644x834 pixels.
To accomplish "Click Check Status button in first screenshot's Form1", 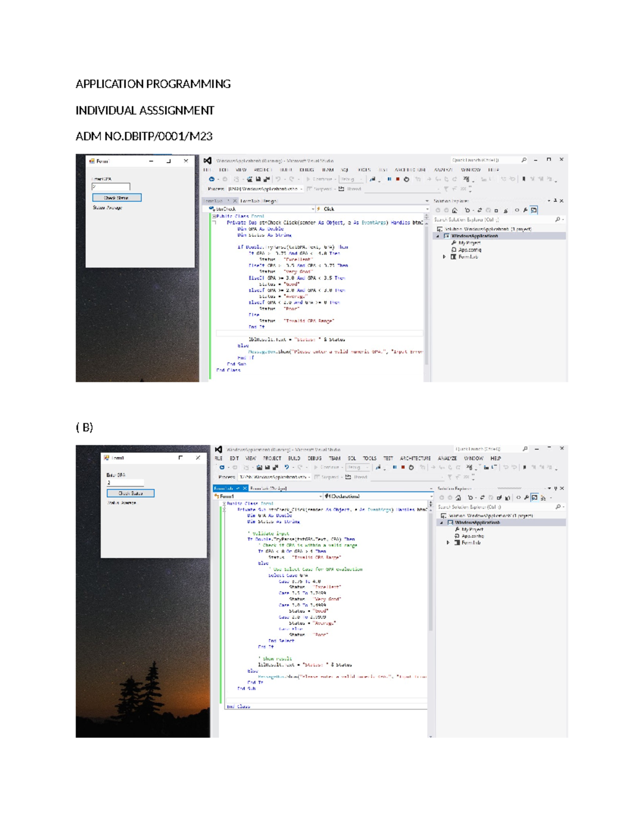I will coord(116,198).
